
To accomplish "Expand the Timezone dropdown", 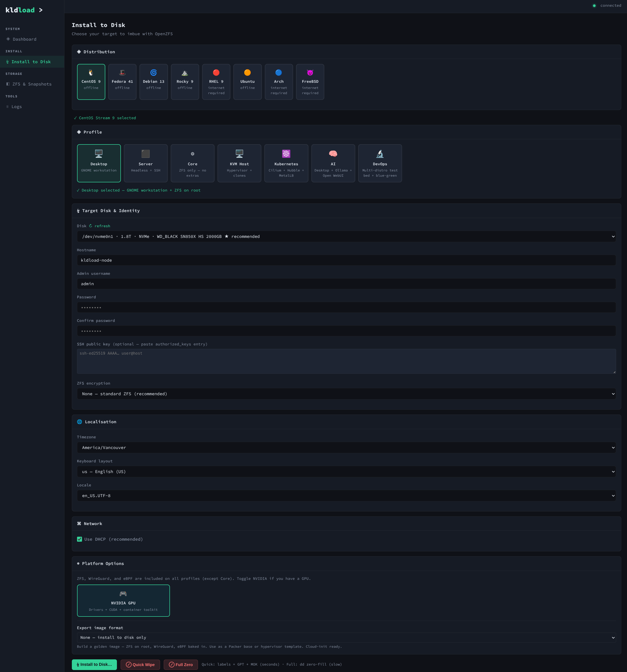I will [x=347, y=448].
